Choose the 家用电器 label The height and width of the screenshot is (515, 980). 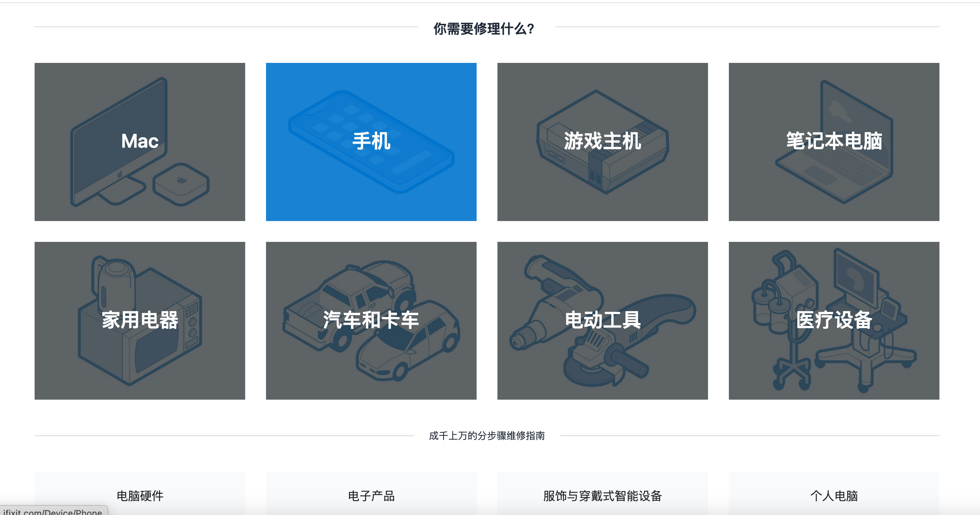pos(140,320)
